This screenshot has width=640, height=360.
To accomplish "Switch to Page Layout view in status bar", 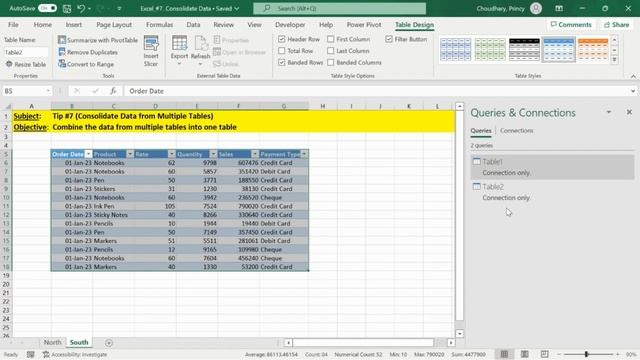I will coord(524,354).
